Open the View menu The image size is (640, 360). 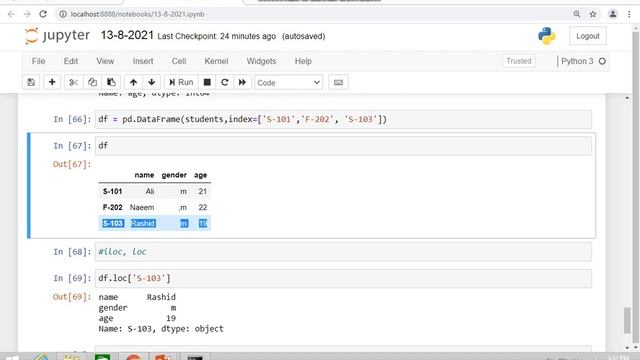point(105,61)
